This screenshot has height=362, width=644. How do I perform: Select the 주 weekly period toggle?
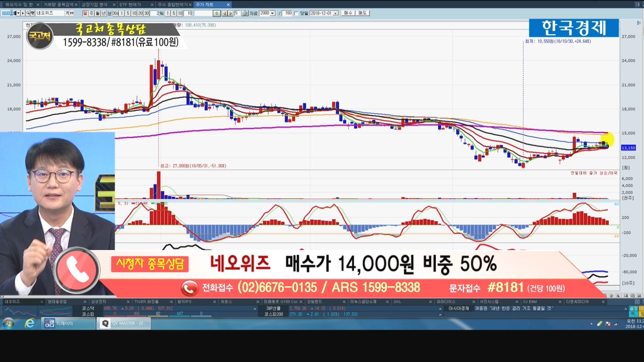coord(92,13)
